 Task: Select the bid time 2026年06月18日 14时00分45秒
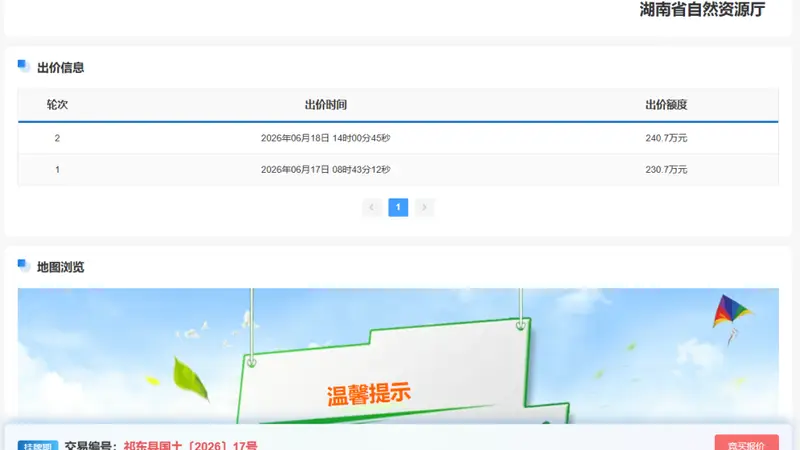tap(326, 138)
